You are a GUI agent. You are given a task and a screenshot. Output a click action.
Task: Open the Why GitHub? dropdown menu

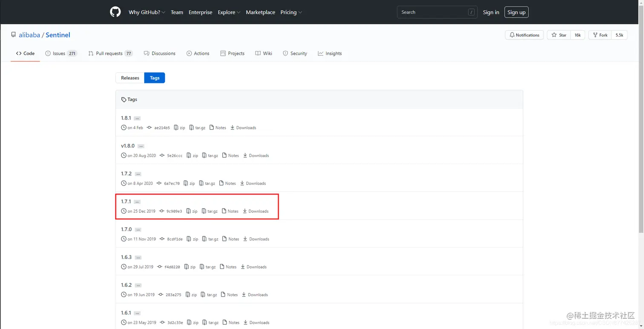click(x=147, y=12)
